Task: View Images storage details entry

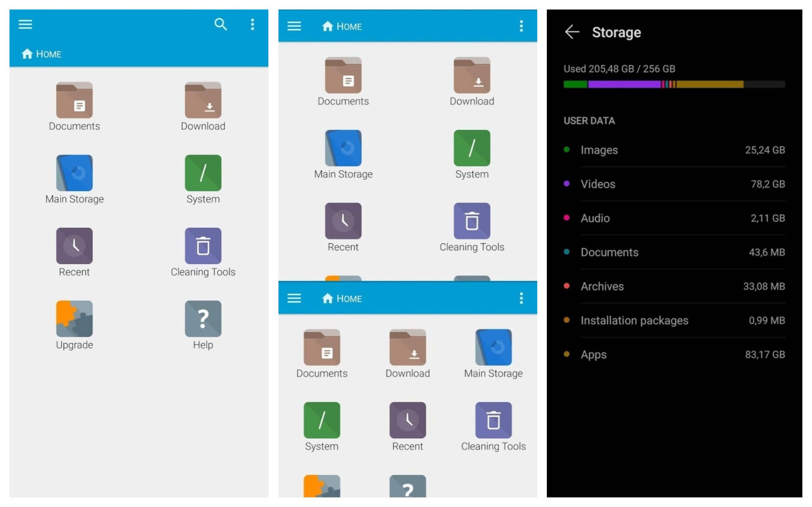Action: pyautogui.click(x=599, y=150)
